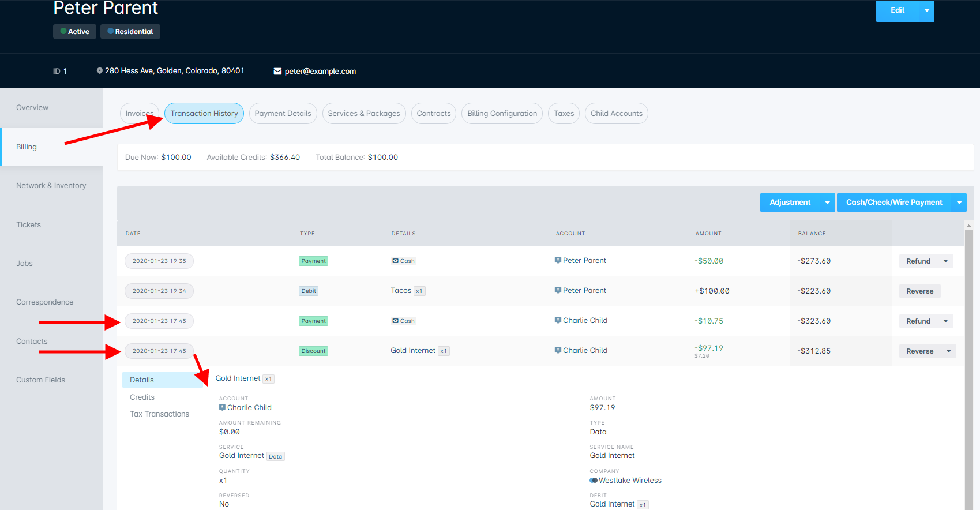The width and height of the screenshot is (980, 510).
Task: Click the Adjustment button
Action: 790,202
